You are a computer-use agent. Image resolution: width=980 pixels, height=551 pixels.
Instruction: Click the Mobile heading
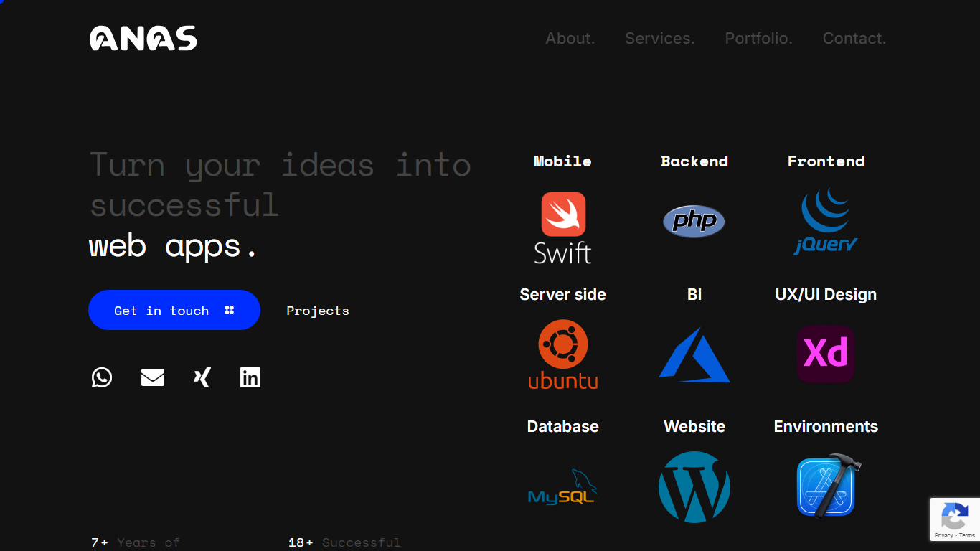562,161
